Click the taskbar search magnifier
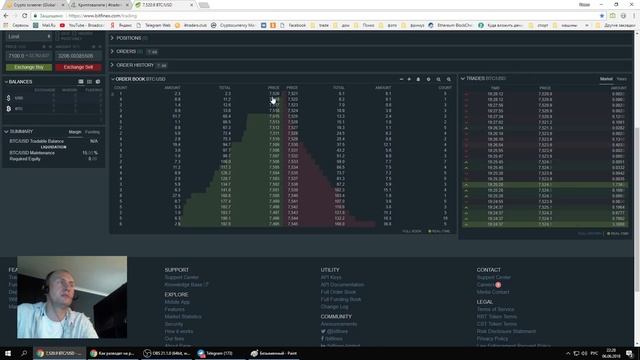Screen dimensions: 640x360 click(24, 353)
